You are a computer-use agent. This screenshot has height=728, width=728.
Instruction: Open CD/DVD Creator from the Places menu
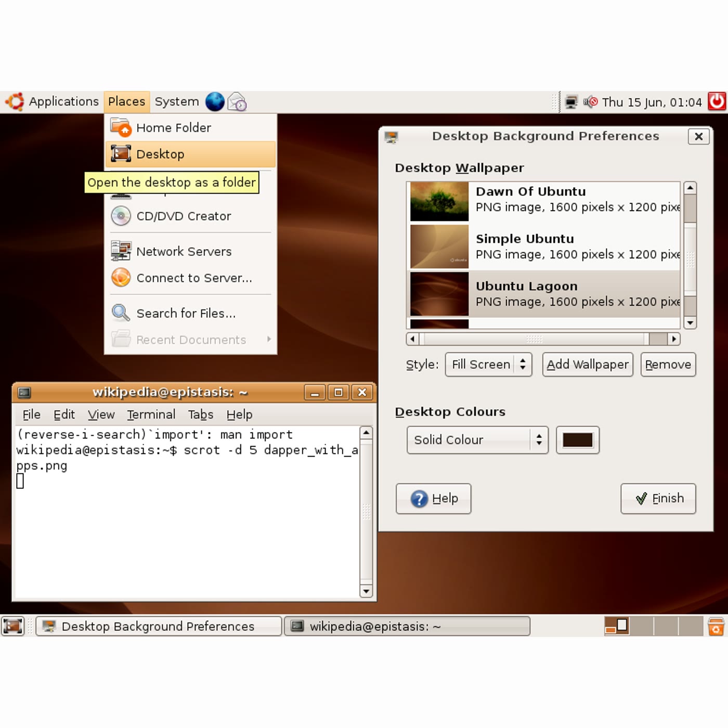coord(190,216)
